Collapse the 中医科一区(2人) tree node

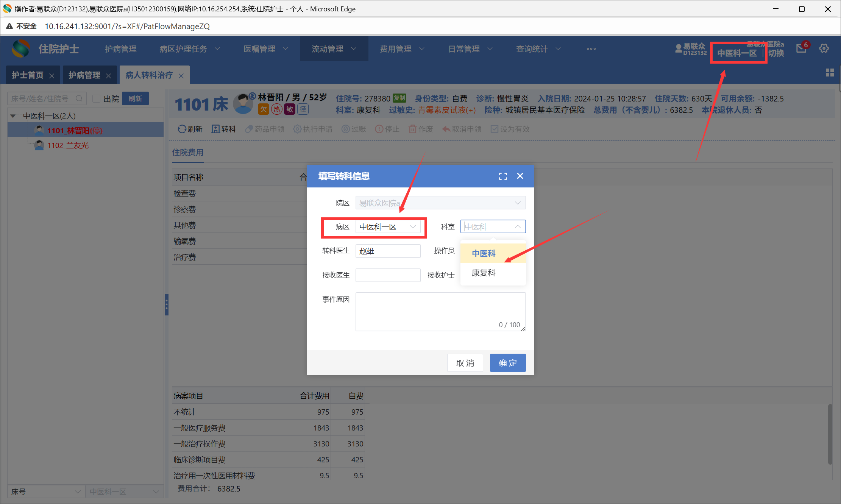[13, 116]
